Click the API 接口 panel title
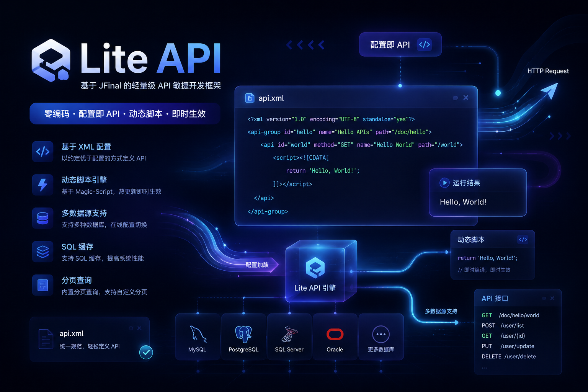 click(495, 299)
